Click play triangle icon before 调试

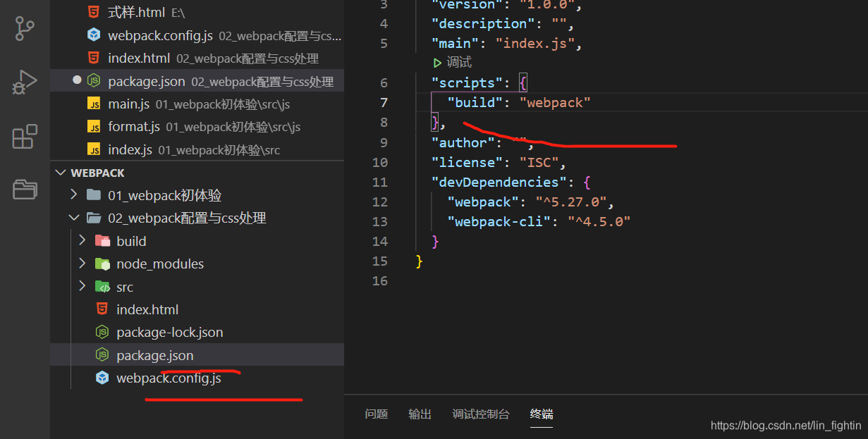pos(438,63)
